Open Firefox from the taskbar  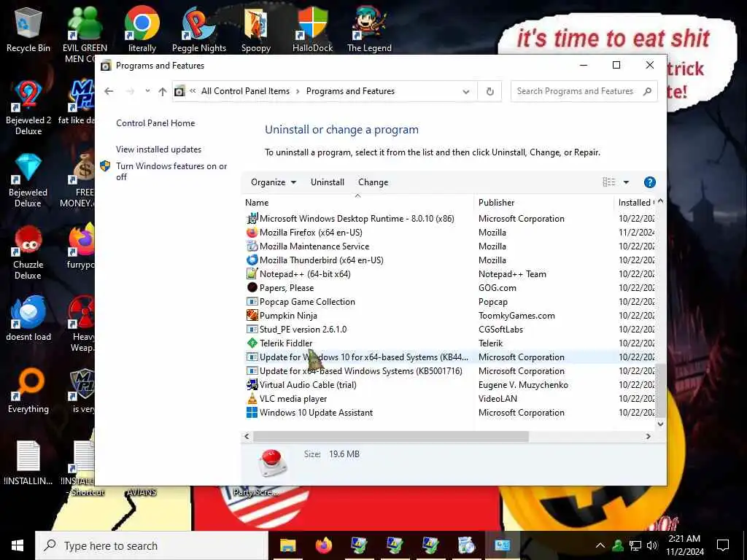point(323,545)
